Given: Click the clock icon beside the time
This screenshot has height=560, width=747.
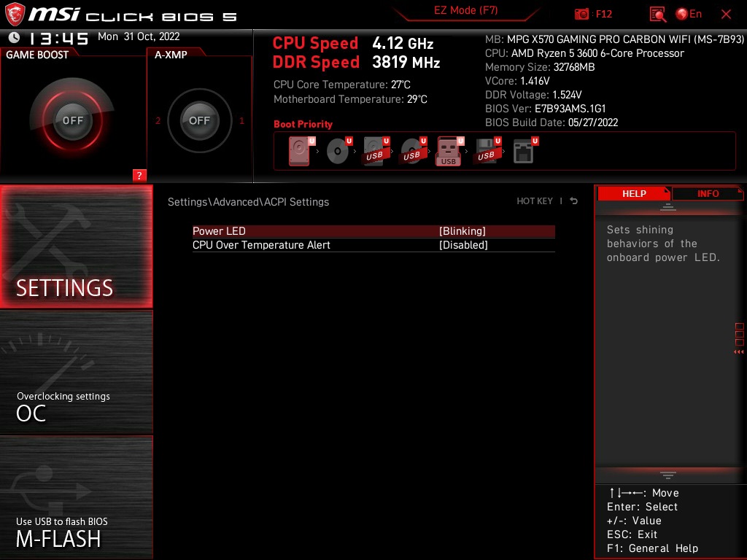Looking at the screenshot, I should (15, 38).
